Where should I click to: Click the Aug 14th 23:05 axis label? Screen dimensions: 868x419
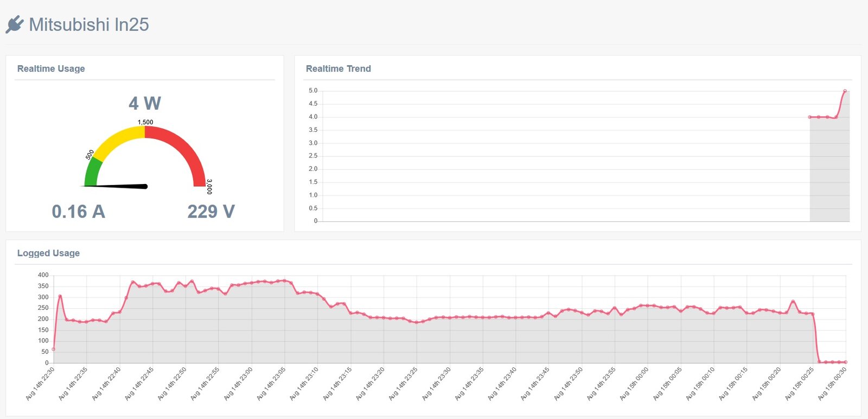click(x=271, y=384)
